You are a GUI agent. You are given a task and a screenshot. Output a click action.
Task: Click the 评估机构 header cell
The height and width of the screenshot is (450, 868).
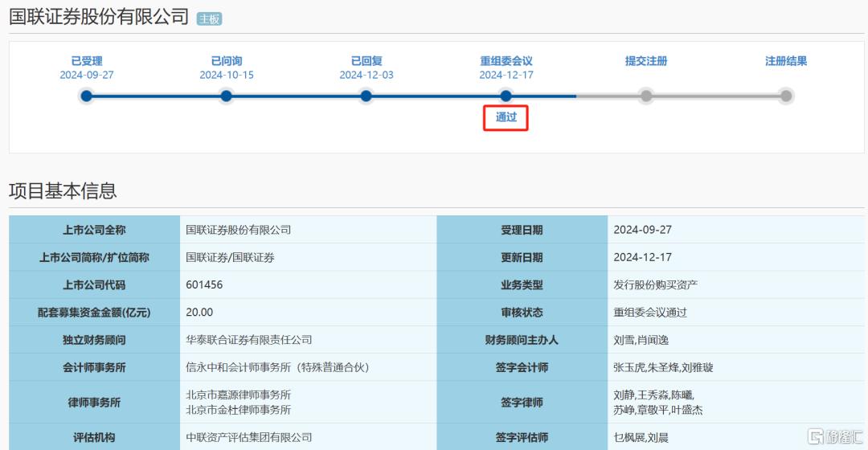point(94,437)
